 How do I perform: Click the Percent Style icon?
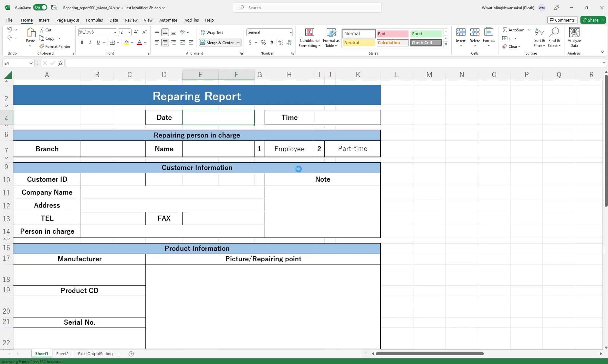click(263, 43)
